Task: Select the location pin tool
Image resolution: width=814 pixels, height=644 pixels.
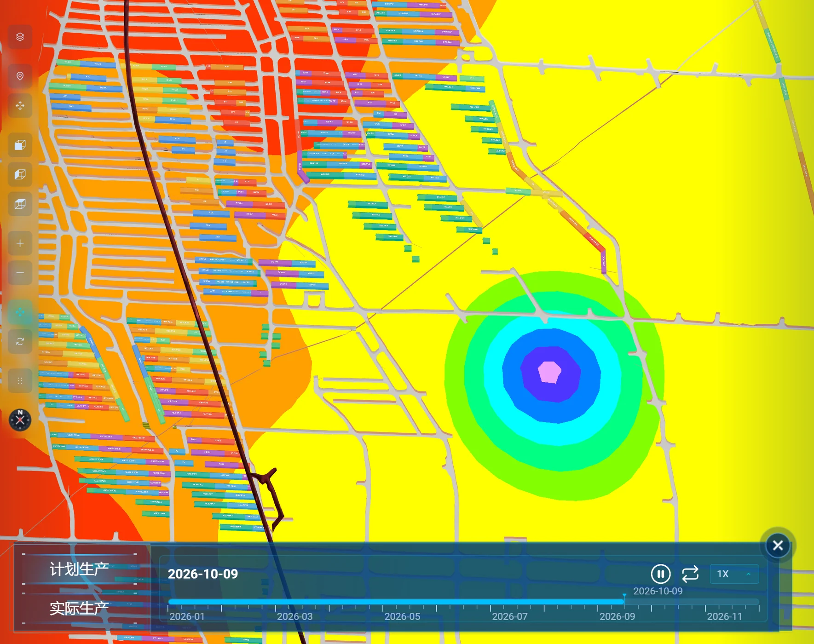Action: click(20, 76)
